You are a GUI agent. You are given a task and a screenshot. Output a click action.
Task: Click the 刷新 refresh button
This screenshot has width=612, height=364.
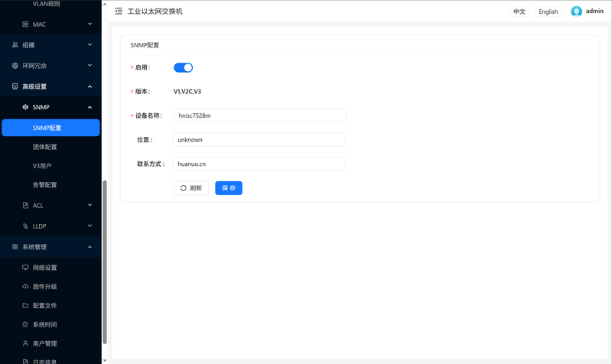pos(191,188)
